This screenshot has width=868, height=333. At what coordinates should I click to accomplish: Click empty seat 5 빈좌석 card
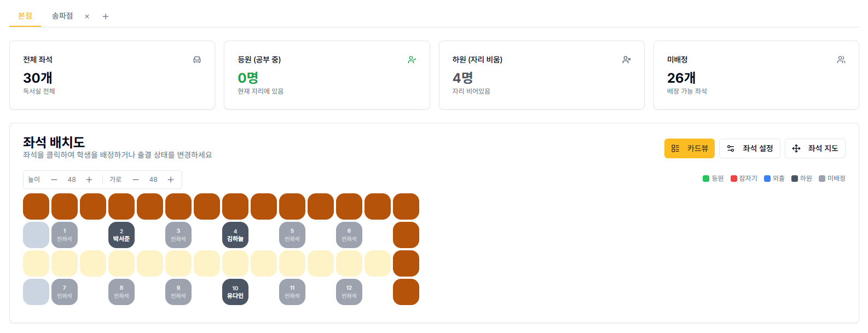[x=292, y=234]
